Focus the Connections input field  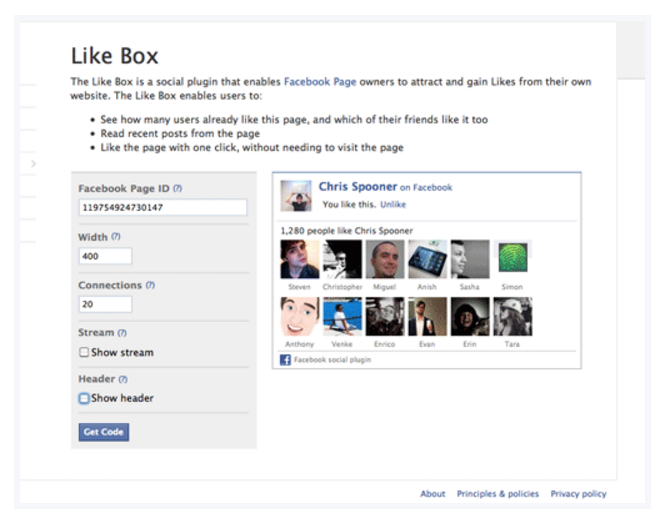click(105, 304)
